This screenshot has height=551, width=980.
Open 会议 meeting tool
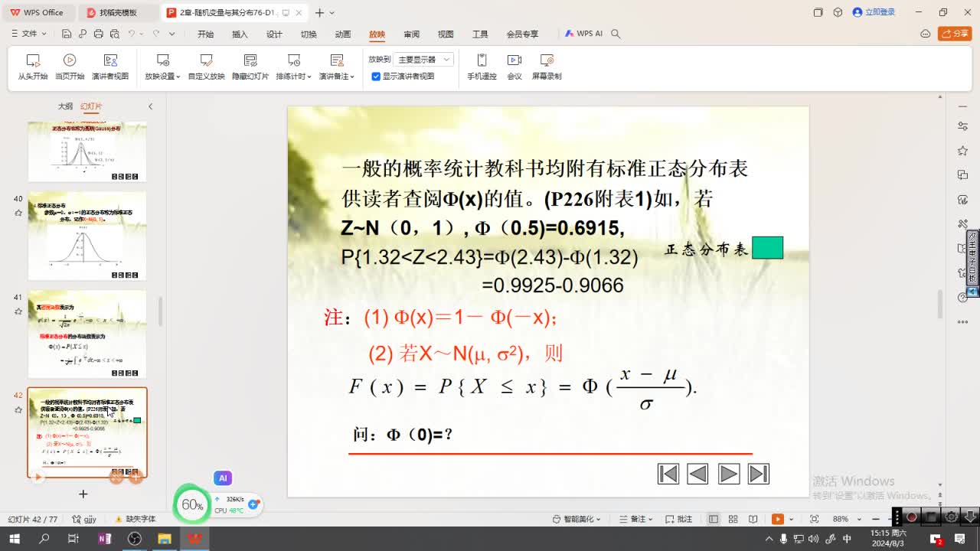(x=514, y=67)
